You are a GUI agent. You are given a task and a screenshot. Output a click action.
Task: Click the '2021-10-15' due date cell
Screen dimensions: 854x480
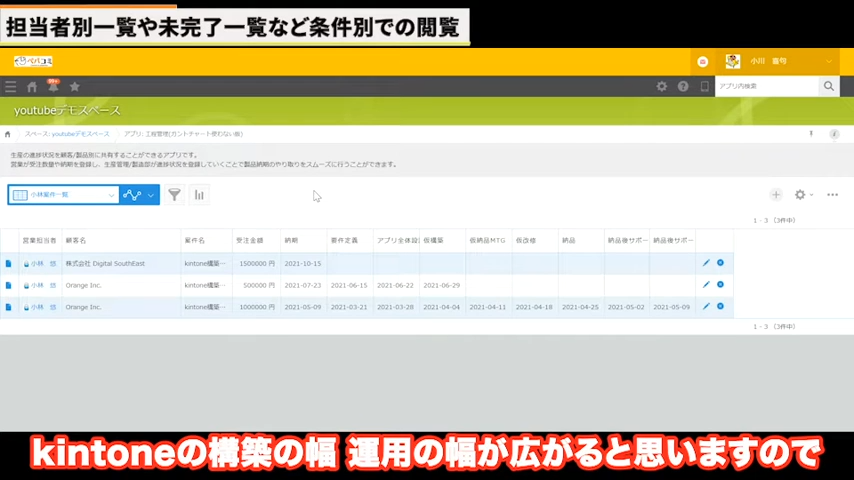303,264
